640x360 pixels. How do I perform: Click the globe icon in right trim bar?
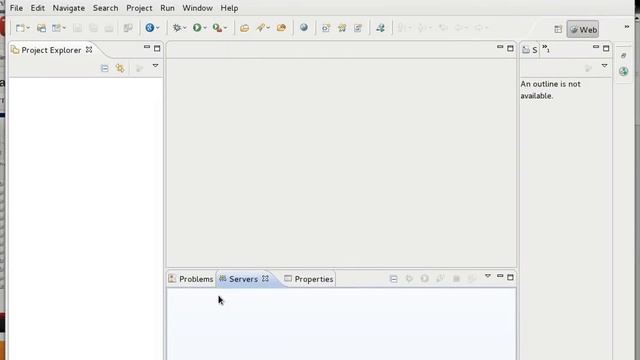tap(623, 72)
